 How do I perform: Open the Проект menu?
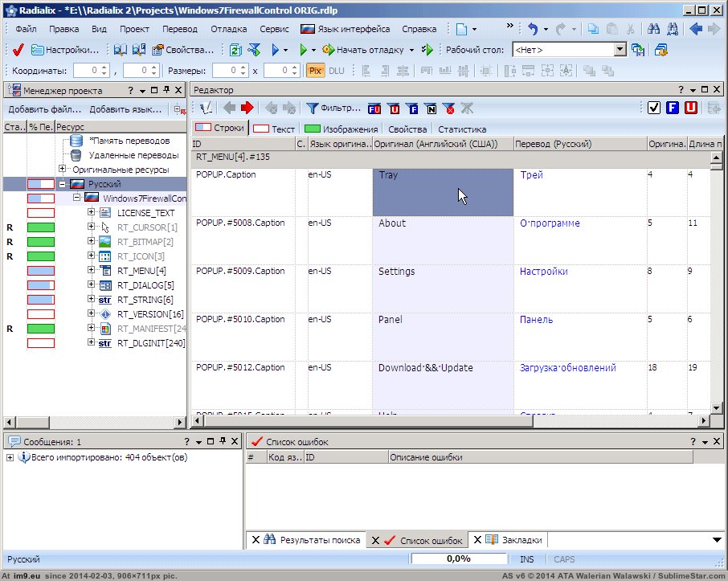pyautogui.click(x=134, y=29)
